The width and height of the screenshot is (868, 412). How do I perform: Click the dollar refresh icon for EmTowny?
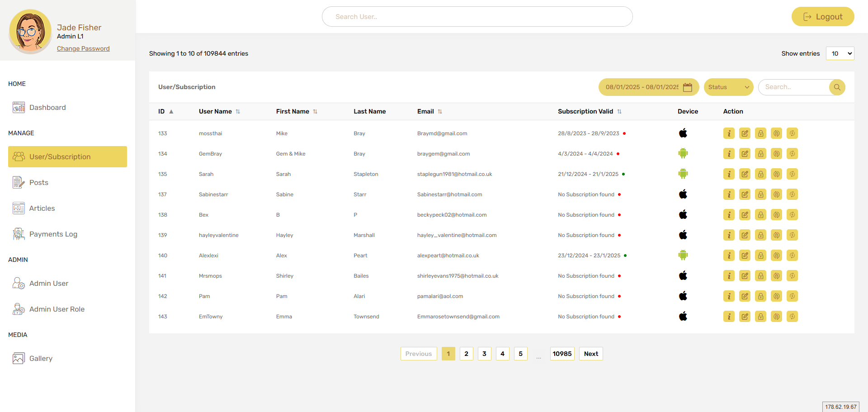[x=792, y=317]
